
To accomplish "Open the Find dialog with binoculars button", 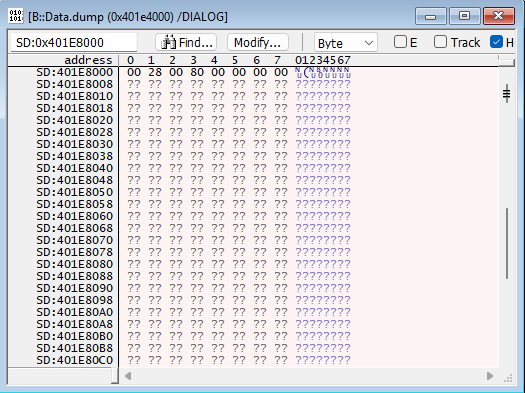I will coord(186,43).
